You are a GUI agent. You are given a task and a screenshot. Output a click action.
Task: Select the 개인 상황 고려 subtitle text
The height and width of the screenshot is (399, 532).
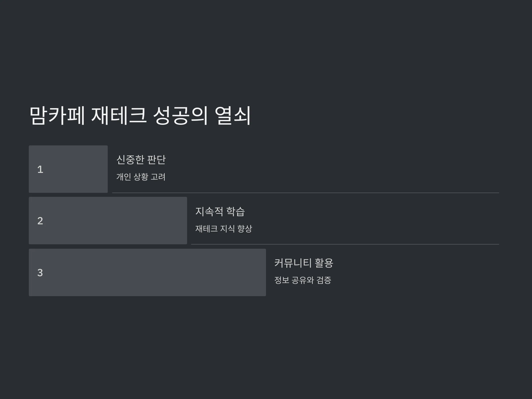(x=141, y=177)
